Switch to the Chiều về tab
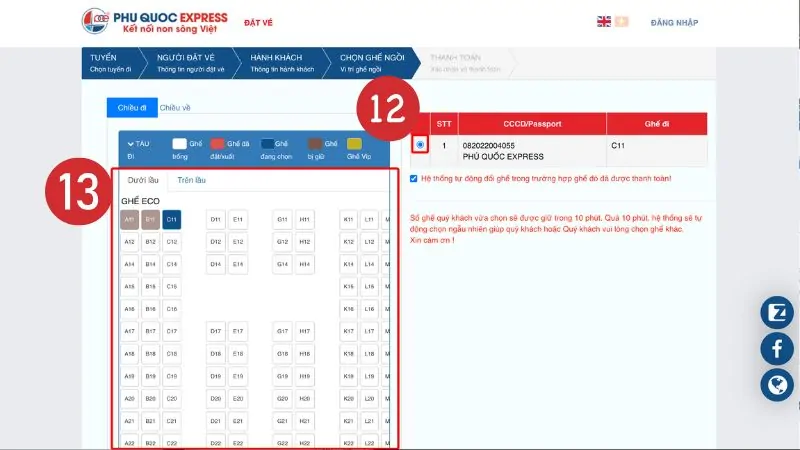 (175, 108)
